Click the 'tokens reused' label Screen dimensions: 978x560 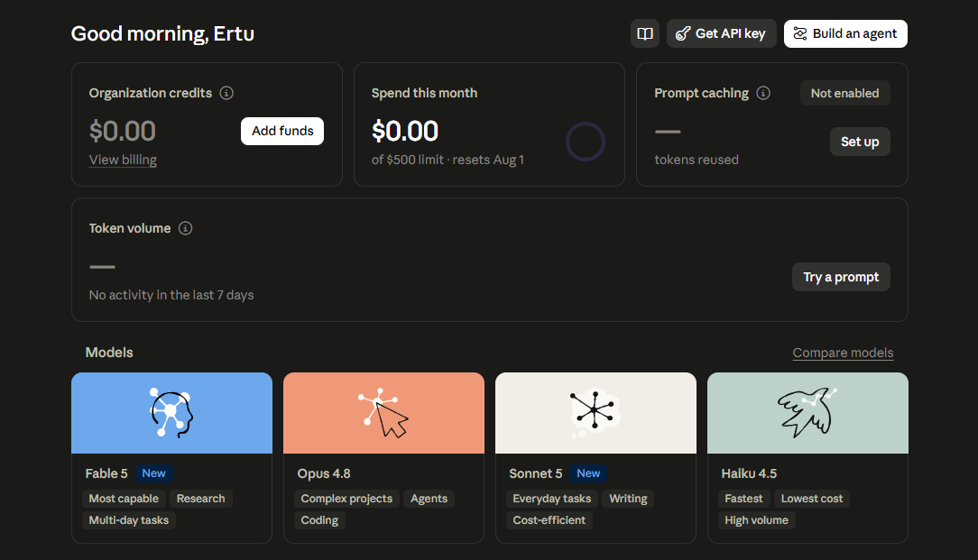coord(697,160)
